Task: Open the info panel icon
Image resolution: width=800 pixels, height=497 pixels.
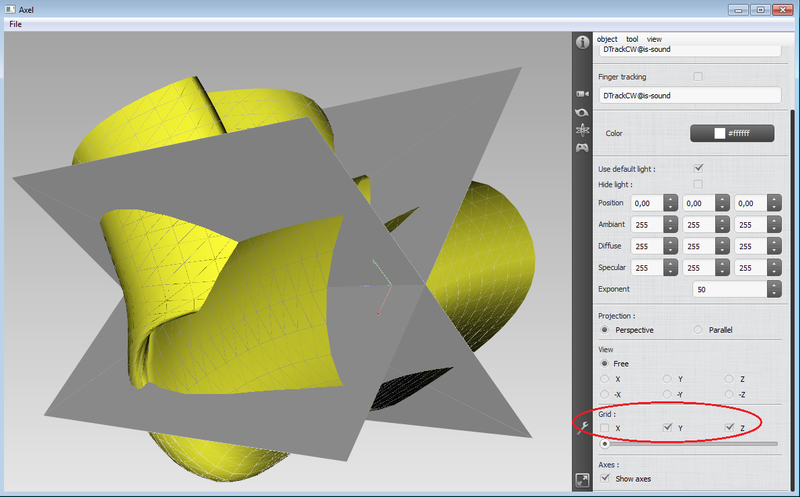Action: tap(582, 43)
